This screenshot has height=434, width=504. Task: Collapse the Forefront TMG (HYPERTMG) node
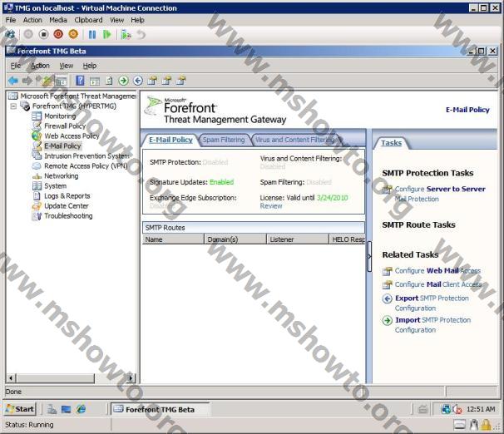coord(13,106)
